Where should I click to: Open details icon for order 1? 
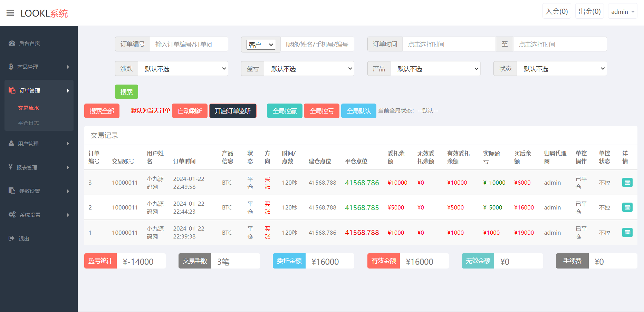pos(627,233)
